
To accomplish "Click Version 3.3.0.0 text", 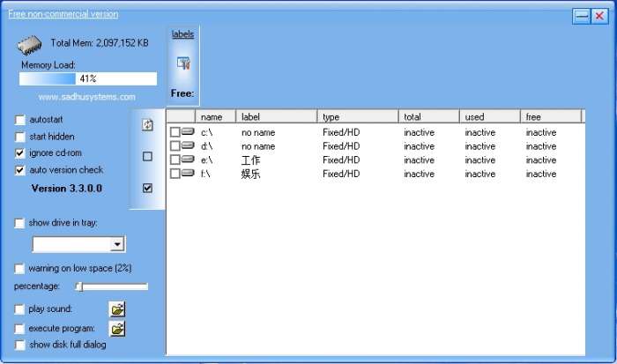I will [67, 189].
